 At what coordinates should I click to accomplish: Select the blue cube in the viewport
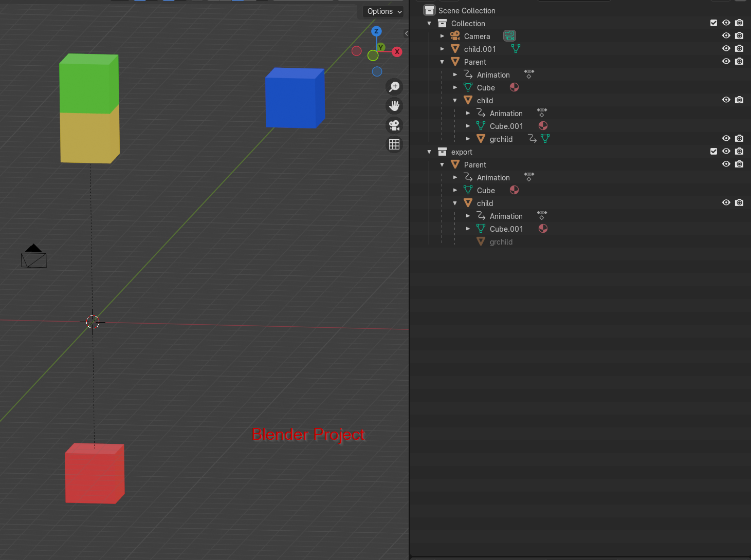click(x=295, y=98)
